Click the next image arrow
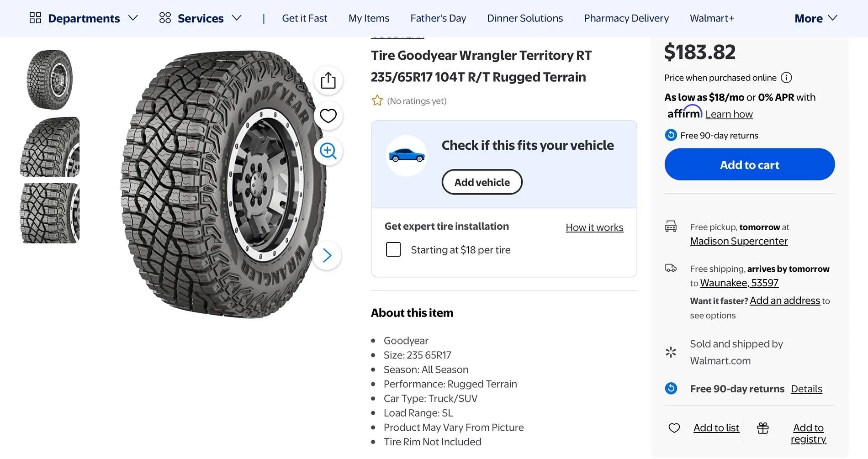 coord(327,255)
